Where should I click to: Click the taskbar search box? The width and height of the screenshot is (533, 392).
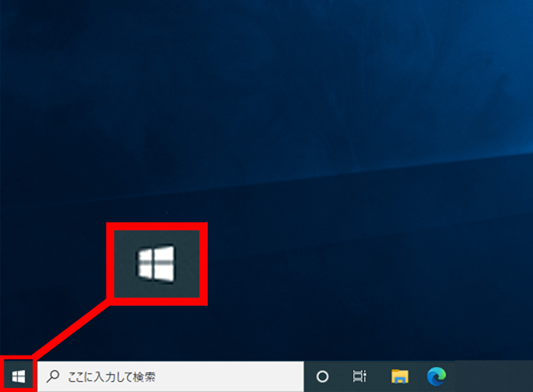[x=171, y=377]
